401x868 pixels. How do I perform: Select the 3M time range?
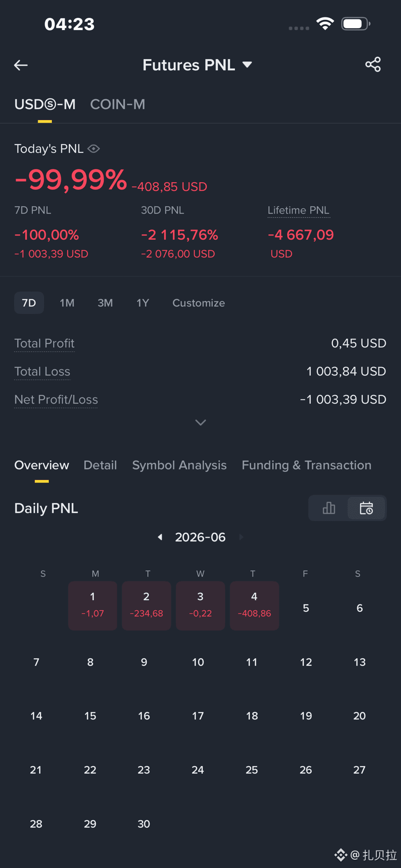(x=105, y=303)
